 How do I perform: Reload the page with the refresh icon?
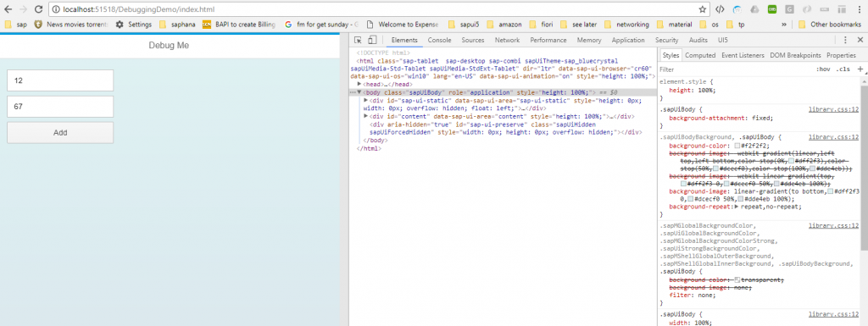[x=38, y=9]
